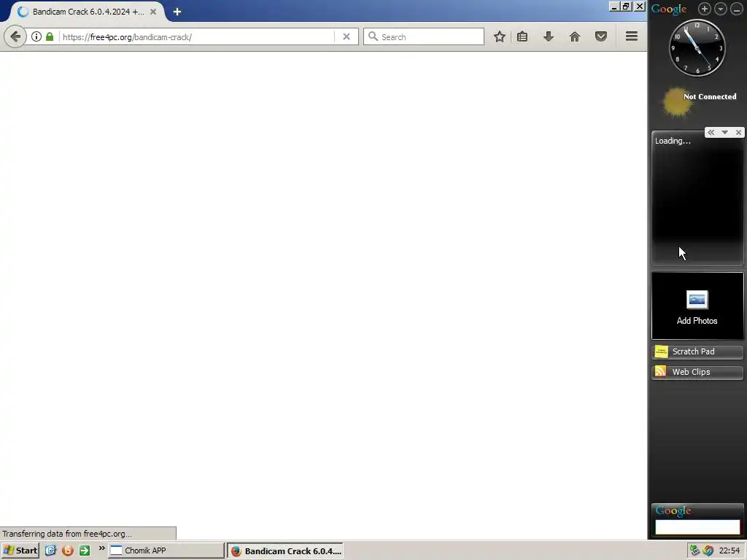Screen dimensions: 747x560
Task: Click the network tray icon
Action: click(694, 551)
